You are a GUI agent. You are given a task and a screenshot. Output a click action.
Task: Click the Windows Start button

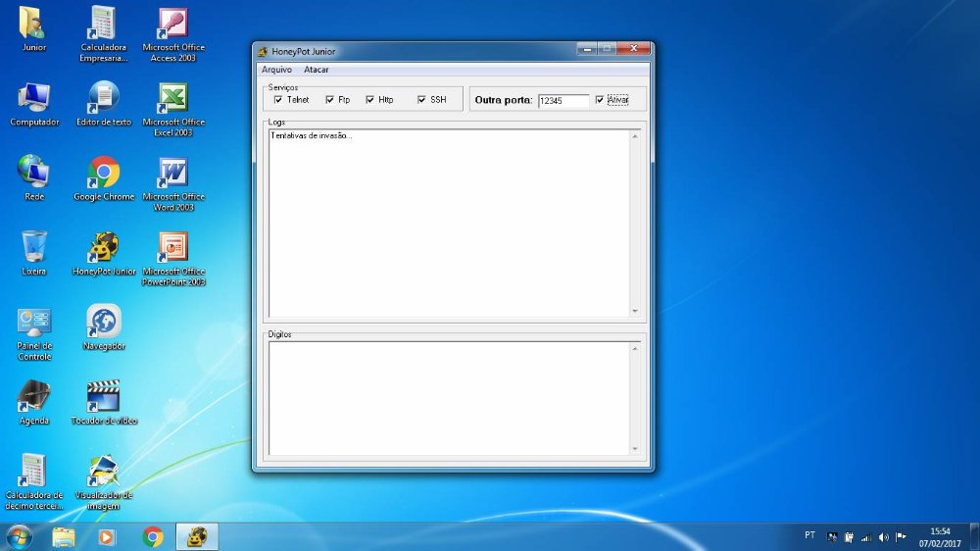point(19,536)
